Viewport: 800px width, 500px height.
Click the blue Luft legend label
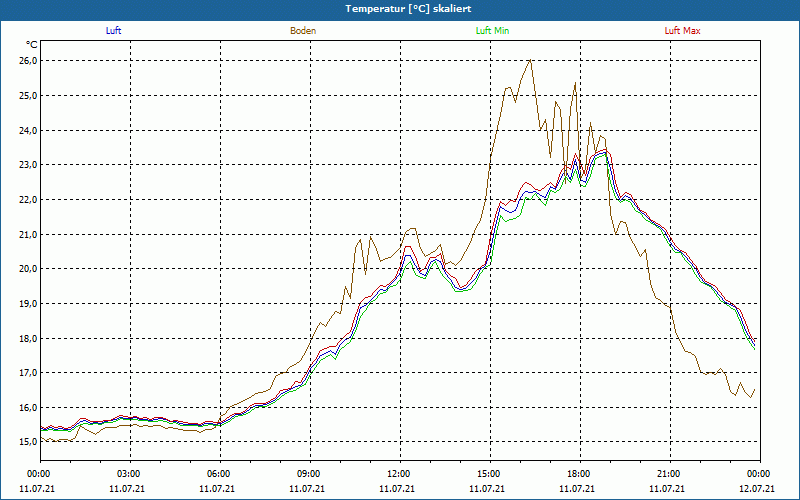click(113, 31)
